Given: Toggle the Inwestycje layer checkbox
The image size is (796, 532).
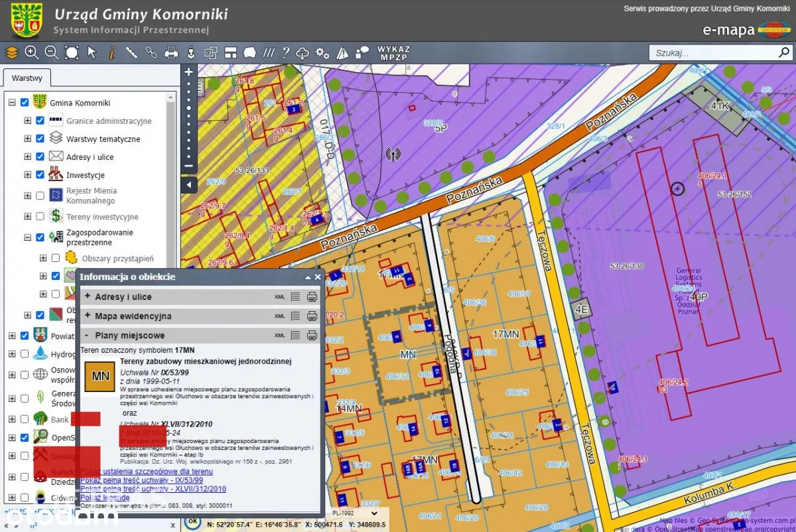Looking at the screenshot, I should click(x=40, y=175).
